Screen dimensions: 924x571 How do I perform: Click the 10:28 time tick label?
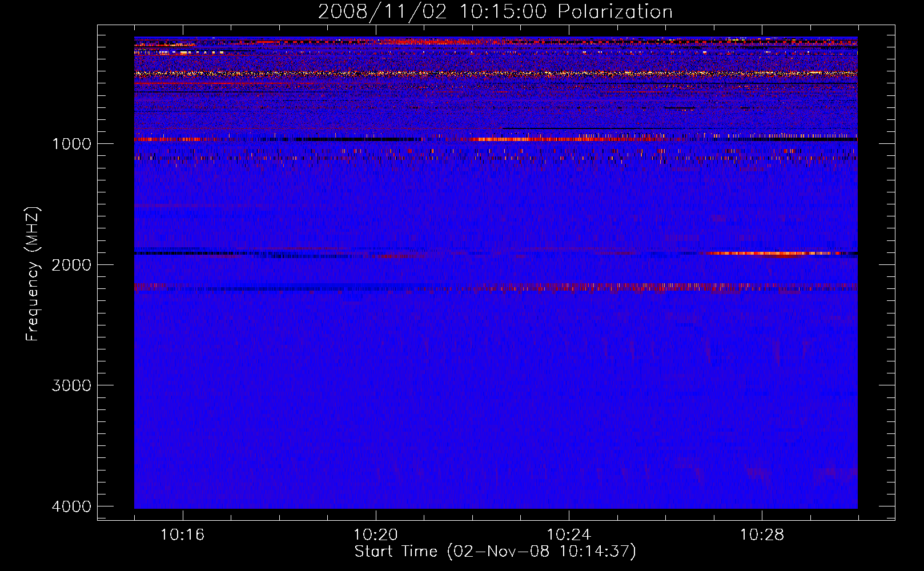pyautogui.click(x=762, y=535)
